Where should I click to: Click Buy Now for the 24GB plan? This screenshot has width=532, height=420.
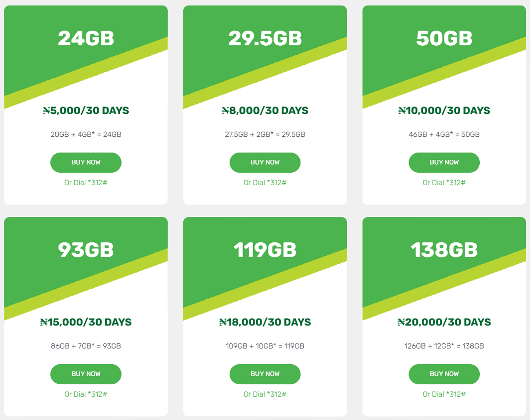[x=85, y=162]
